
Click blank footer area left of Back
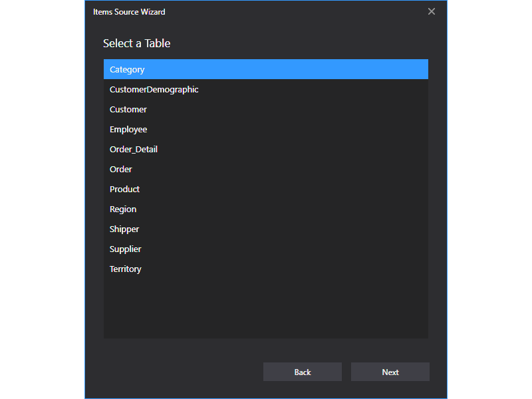click(x=173, y=372)
